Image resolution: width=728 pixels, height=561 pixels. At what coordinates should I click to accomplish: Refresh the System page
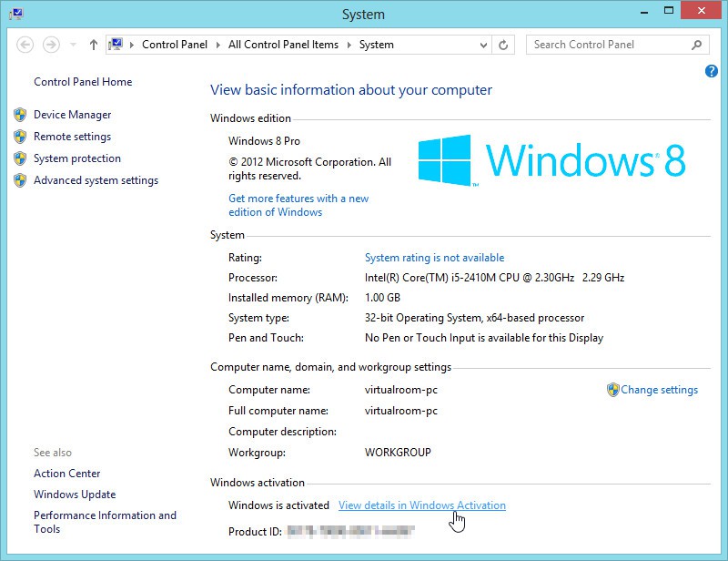coord(503,46)
